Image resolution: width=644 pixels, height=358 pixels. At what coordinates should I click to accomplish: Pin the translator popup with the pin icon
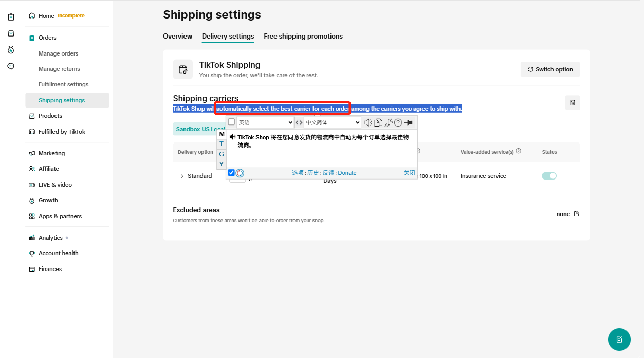(409, 122)
